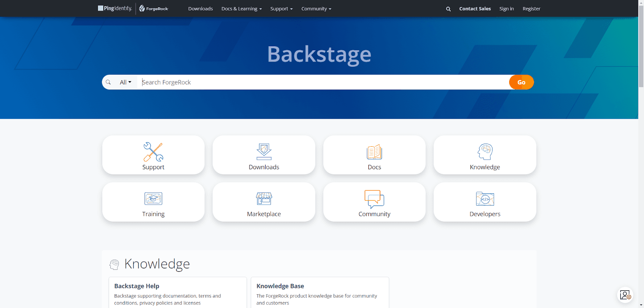
Task: Open the header search magnifier icon
Action: pos(448,9)
